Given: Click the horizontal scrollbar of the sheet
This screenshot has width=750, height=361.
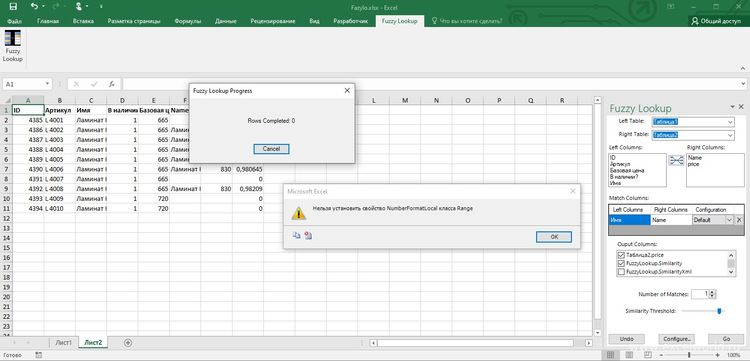Looking at the screenshot, I should [475, 343].
